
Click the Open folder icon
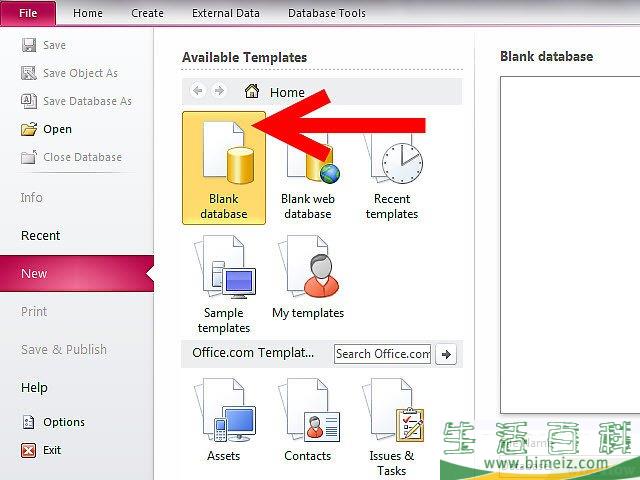pos(29,129)
